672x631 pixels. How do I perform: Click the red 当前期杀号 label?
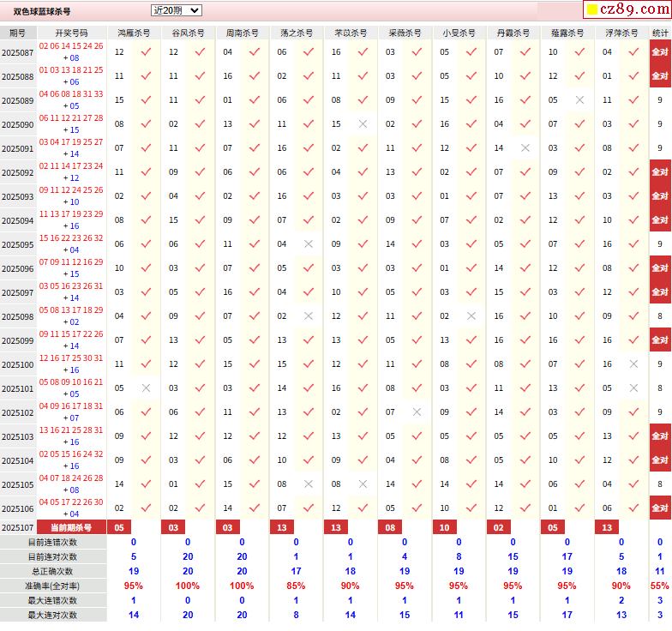pos(71,527)
